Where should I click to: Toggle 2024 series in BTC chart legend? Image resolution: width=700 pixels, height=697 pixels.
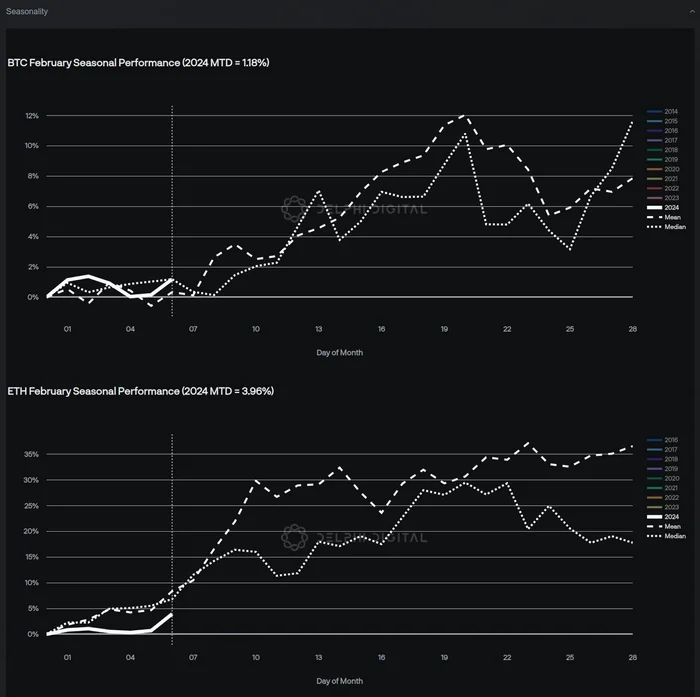[663, 208]
